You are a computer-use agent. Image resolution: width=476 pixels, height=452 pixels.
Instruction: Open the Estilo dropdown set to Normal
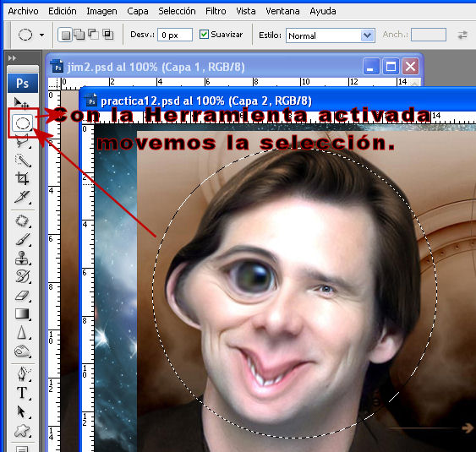(x=331, y=35)
